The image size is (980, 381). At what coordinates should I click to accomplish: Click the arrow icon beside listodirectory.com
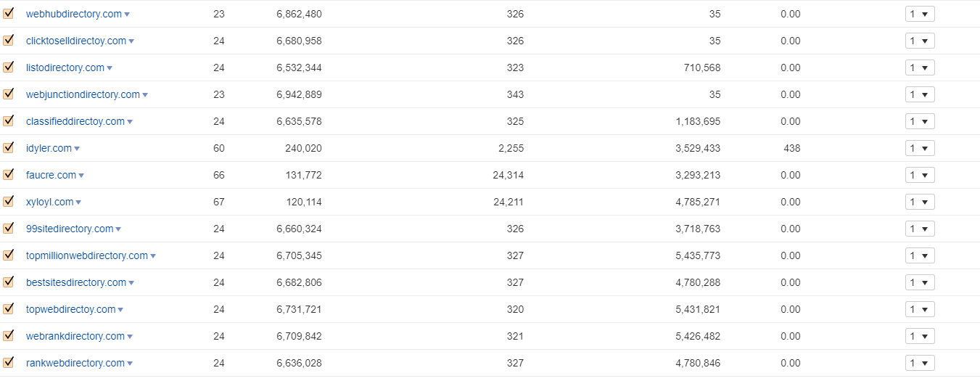110,68
